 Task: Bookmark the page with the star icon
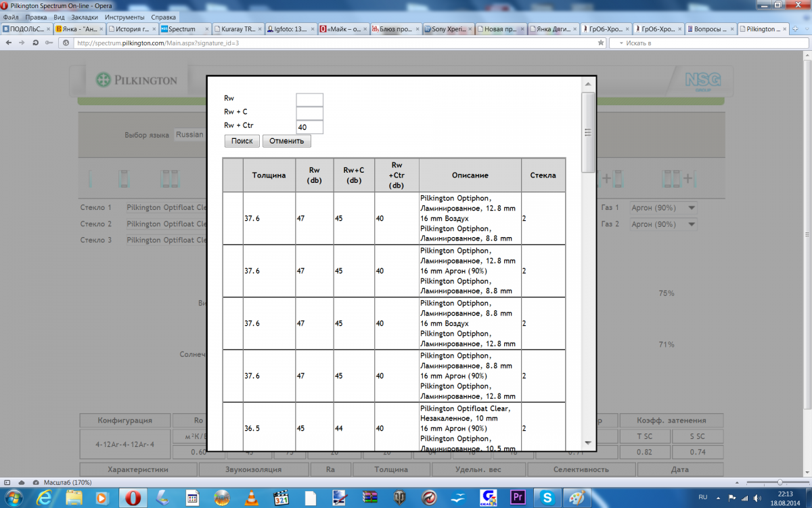pos(601,43)
